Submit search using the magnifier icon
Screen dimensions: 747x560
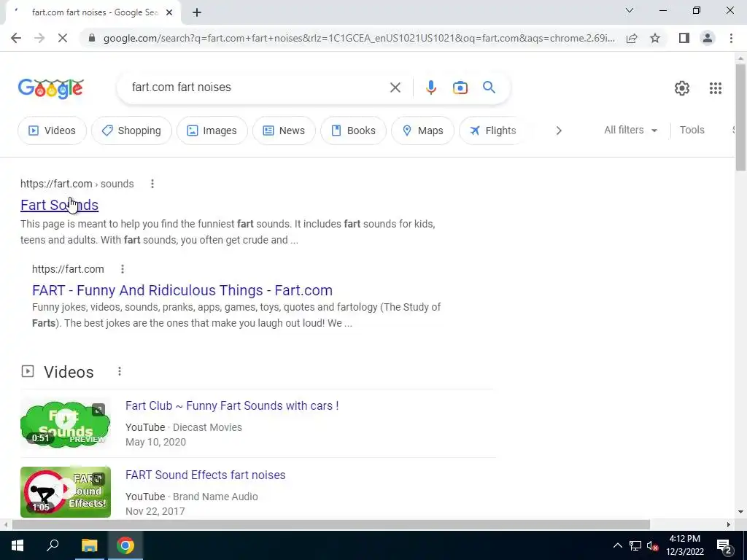coord(489,87)
